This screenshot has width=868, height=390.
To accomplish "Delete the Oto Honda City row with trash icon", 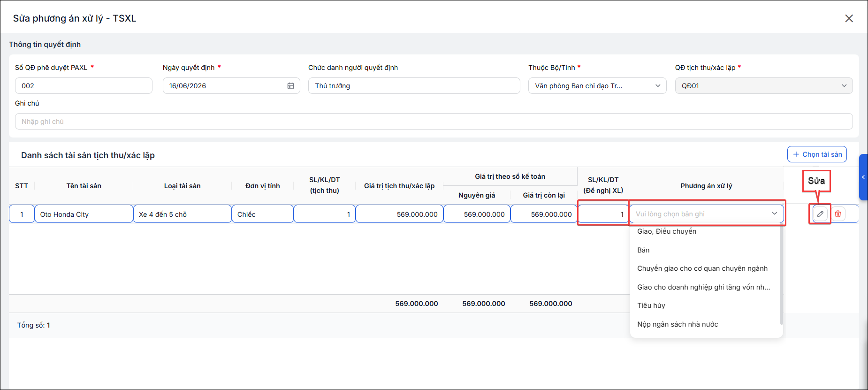I will (x=838, y=214).
